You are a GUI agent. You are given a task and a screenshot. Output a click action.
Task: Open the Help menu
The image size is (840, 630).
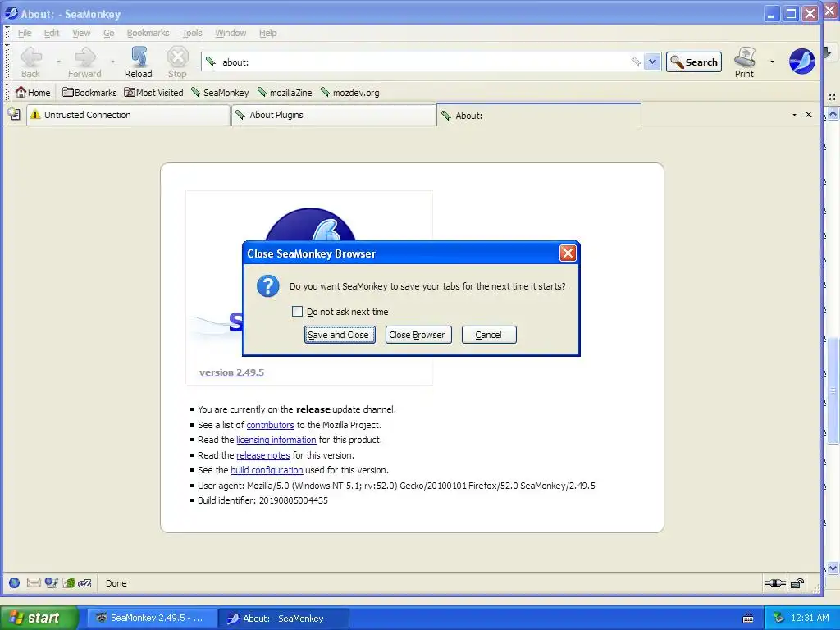coord(268,33)
